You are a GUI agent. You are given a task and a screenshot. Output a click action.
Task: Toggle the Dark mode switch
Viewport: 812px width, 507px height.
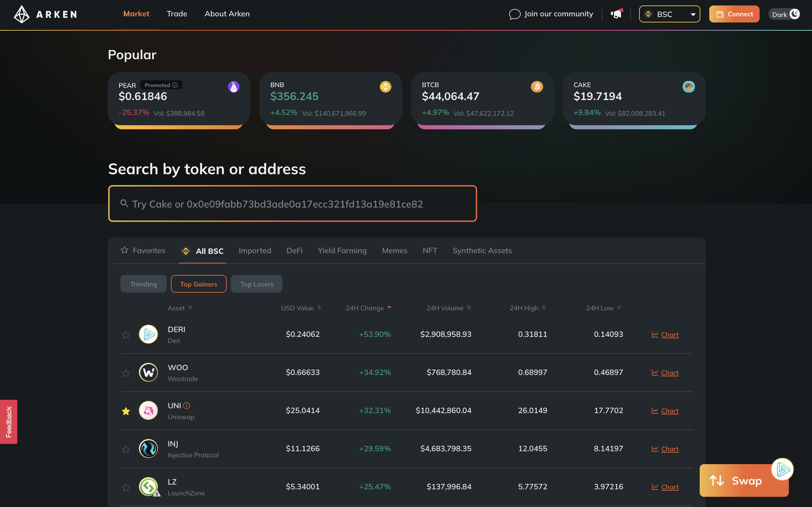pyautogui.click(x=785, y=14)
